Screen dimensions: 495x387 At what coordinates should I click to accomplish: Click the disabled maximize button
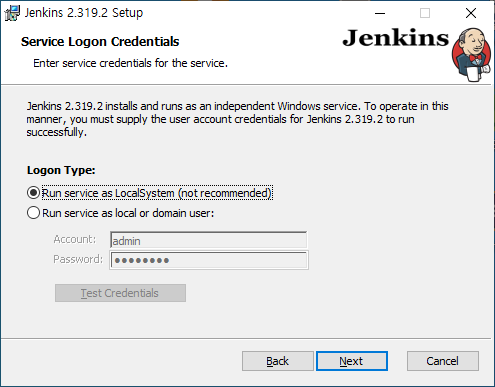[x=425, y=13]
